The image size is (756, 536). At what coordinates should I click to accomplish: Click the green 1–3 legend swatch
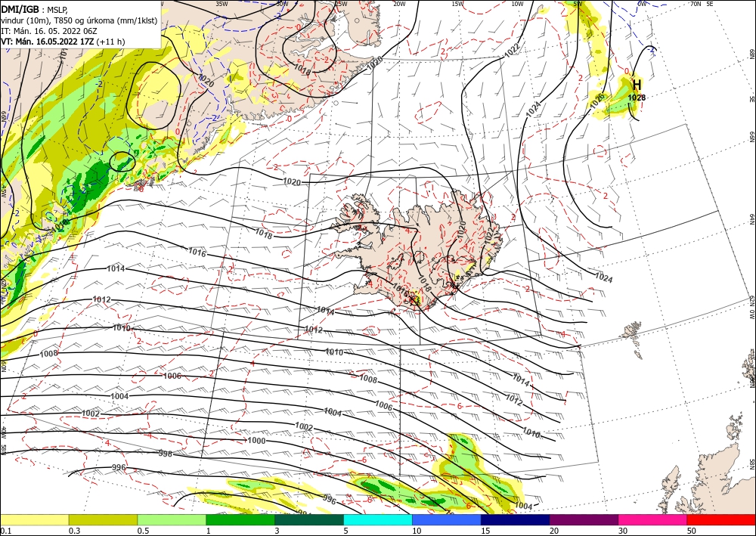pos(240,519)
